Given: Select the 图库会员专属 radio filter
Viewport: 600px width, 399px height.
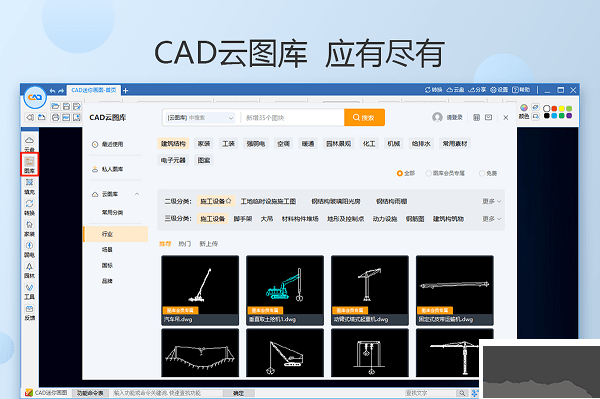Looking at the screenshot, I should coord(445,173).
